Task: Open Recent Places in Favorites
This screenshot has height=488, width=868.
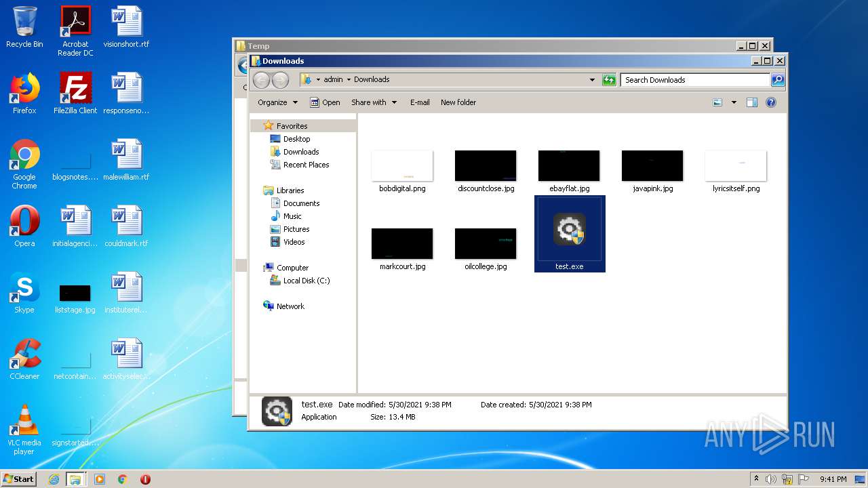Action: [x=300, y=165]
